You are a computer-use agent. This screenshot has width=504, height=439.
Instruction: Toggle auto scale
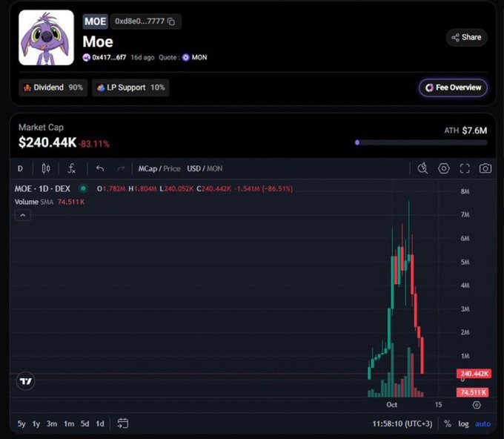(x=483, y=424)
